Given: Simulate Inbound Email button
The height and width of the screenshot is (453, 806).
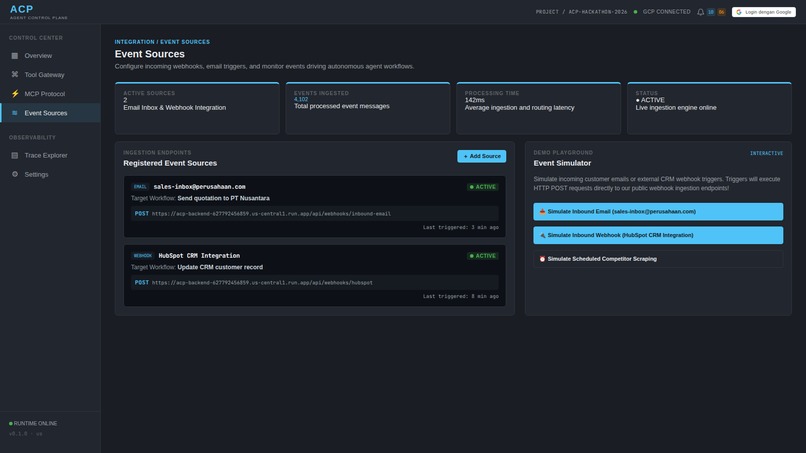Looking at the screenshot, I should (x=658, y=211).
